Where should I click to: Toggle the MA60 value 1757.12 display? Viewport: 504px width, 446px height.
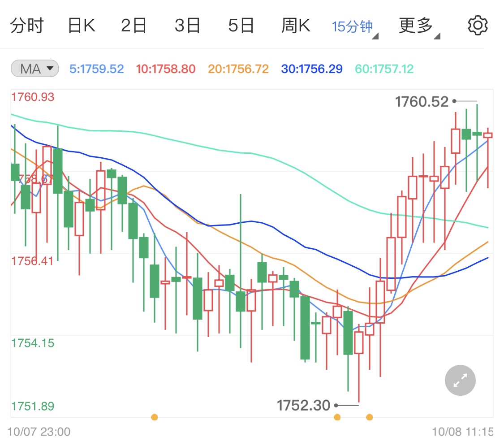click(x=383, y=68)
